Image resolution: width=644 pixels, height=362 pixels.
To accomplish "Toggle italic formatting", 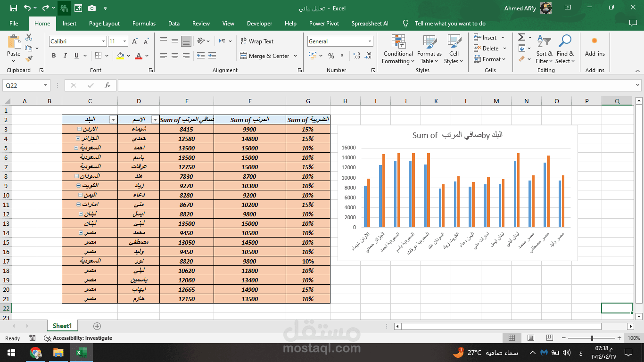I will tap(65, 56).
